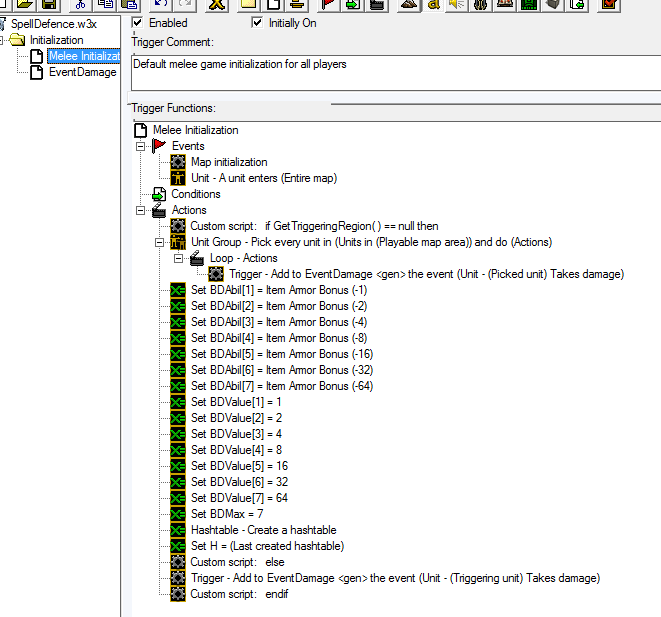This screenshot has height=617, width=661.
Task: Open the Object Editor toolbar icon
Action: pos(481,4)
